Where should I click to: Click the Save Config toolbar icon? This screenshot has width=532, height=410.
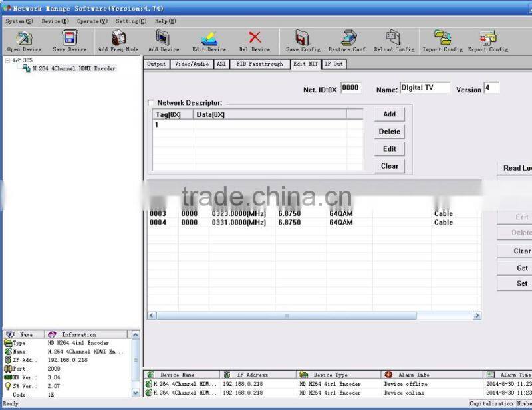point(303,38)
